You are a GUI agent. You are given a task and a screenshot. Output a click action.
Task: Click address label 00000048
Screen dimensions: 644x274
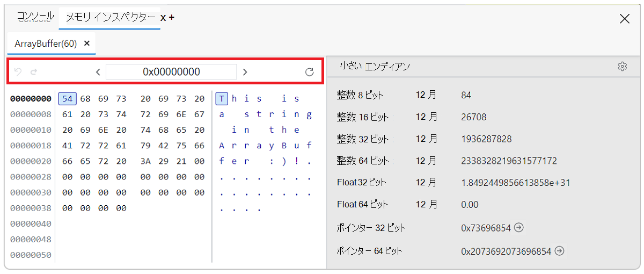(x=31, y=239)
